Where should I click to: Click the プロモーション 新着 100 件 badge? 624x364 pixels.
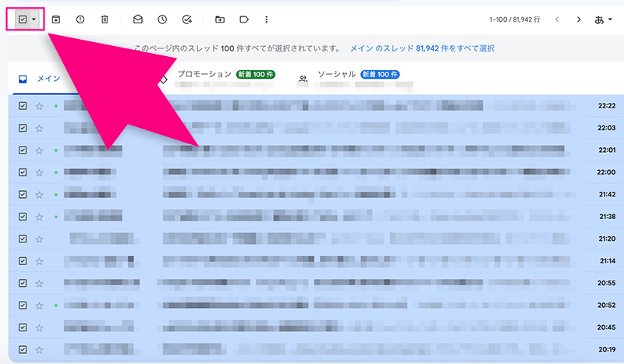[256, 74]
